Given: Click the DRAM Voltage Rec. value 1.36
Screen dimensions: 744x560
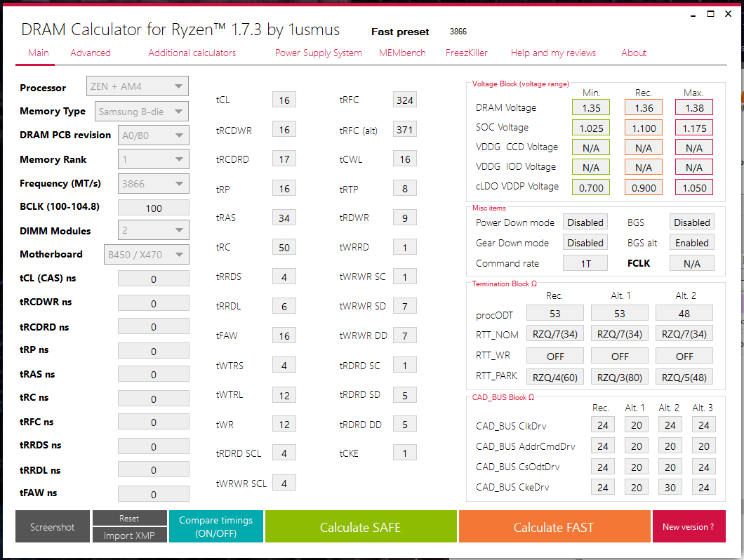Looking at the screenshot, I should [644, 108].
